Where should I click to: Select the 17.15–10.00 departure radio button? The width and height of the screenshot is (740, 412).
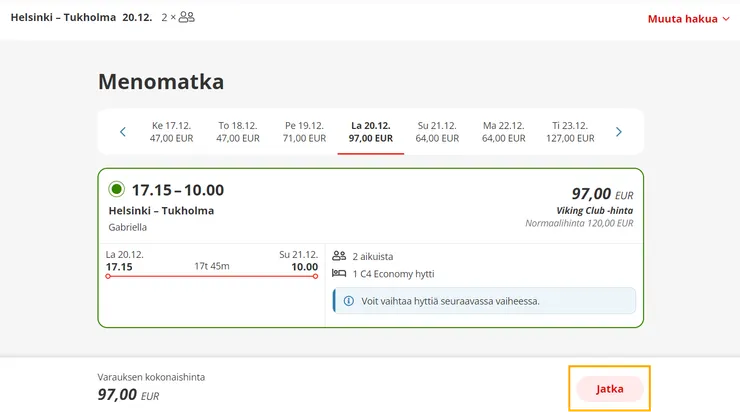(x=116, y=189)
